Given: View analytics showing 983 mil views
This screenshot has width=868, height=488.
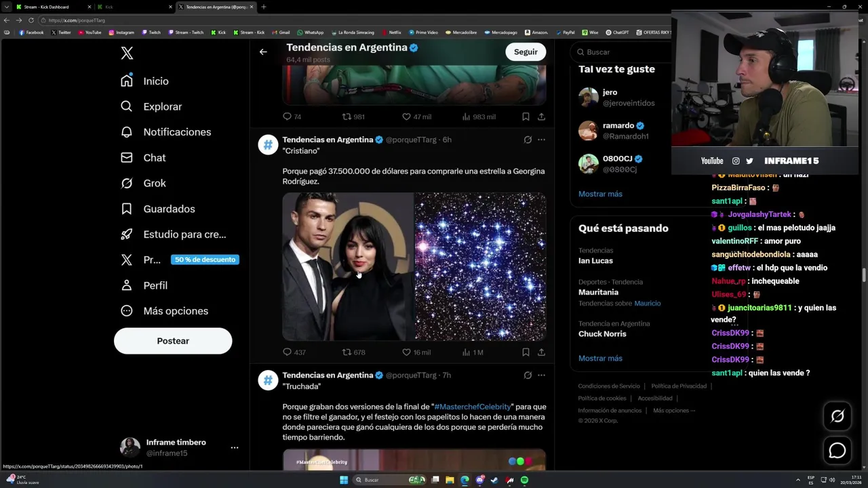Looking at the screenshot, I should click(x=478, y=117).
